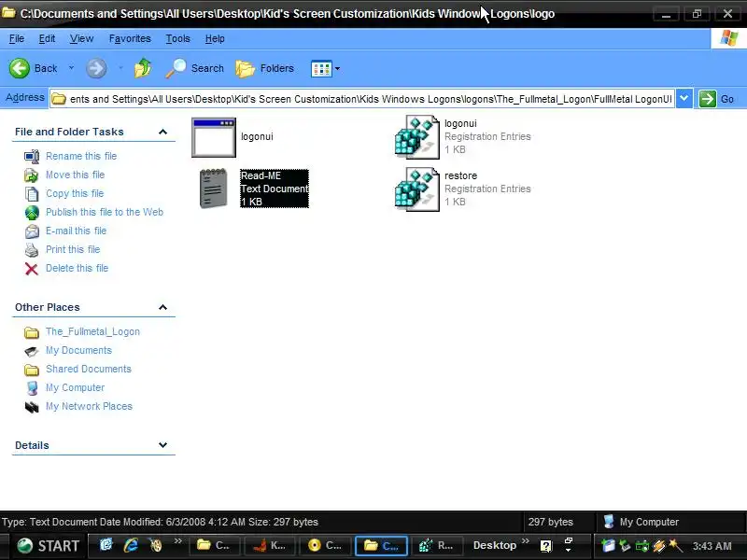Click Publish this file to the Web
Image resolution: width=747 pixels, height=560 pixels.
tap(105, 212)
